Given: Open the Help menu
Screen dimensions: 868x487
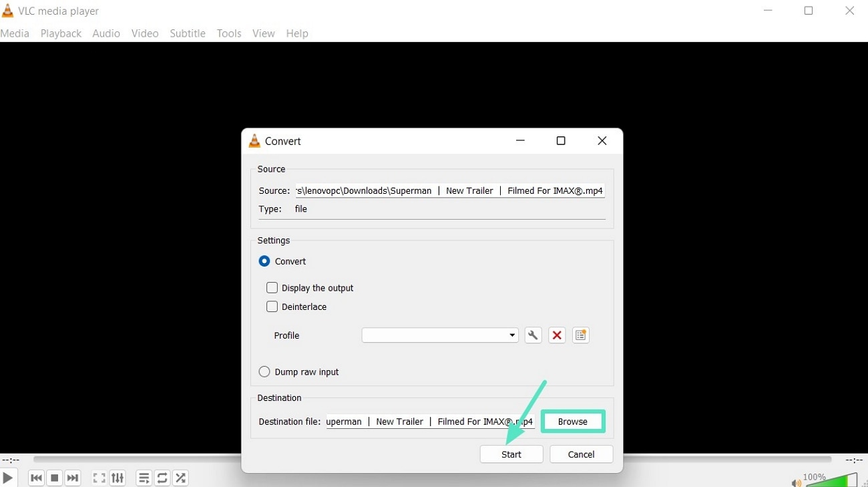Looking at the screenshot, I should [x=297, y=33].
